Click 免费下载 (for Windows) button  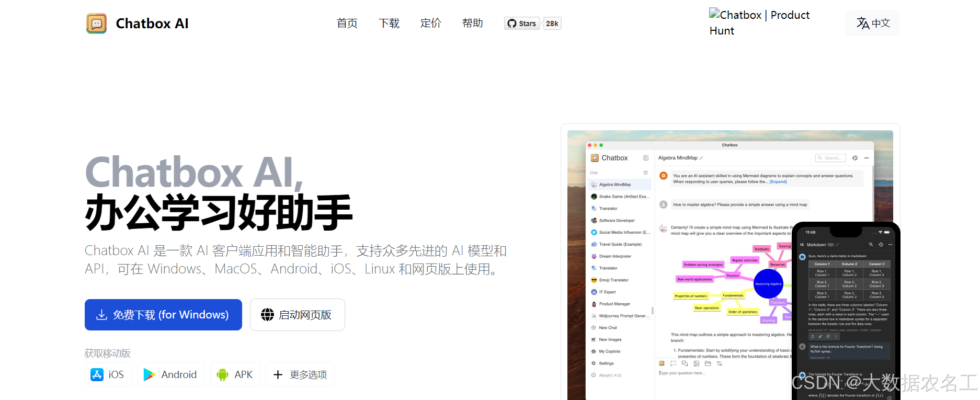163,315
